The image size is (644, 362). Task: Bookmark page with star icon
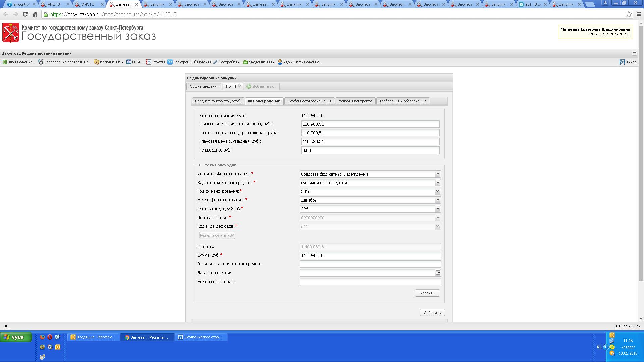629,14
